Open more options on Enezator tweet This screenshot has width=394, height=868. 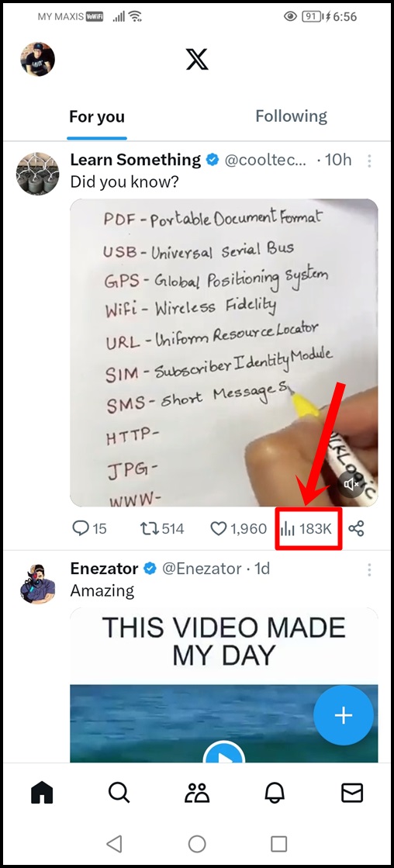[369, 569]
